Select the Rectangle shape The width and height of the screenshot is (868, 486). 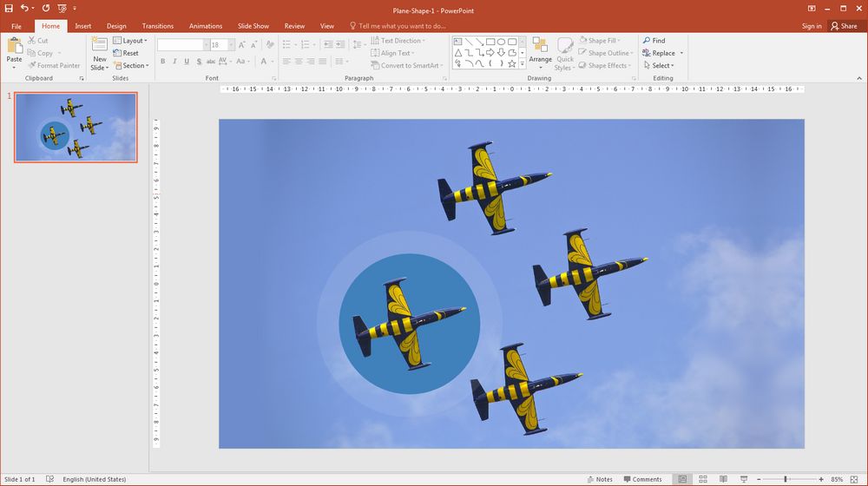point(490,42)
